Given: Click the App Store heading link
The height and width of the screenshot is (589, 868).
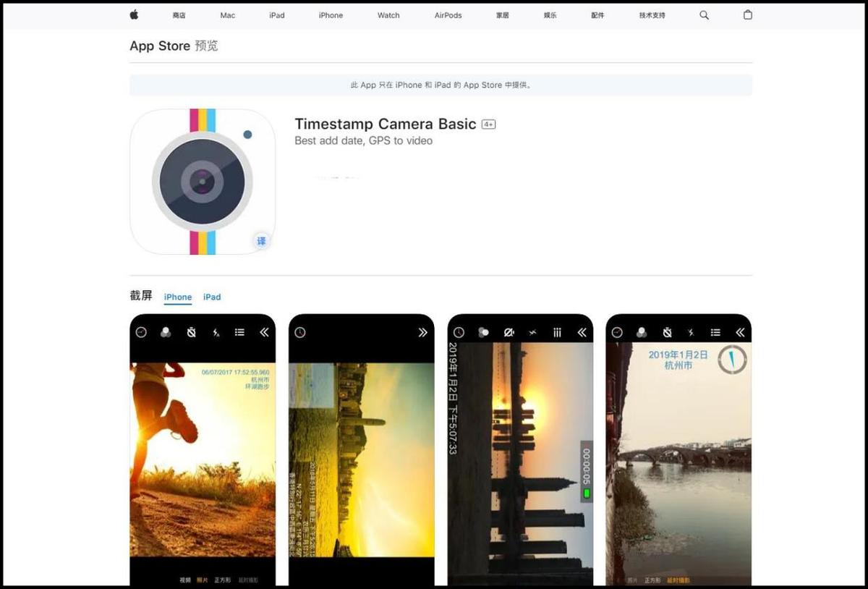Looking at the screenshot, I should [160, 46].
